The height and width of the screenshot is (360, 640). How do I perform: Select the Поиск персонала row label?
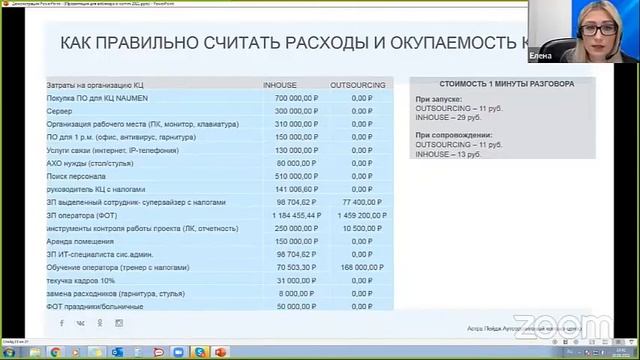pos(76,176)
